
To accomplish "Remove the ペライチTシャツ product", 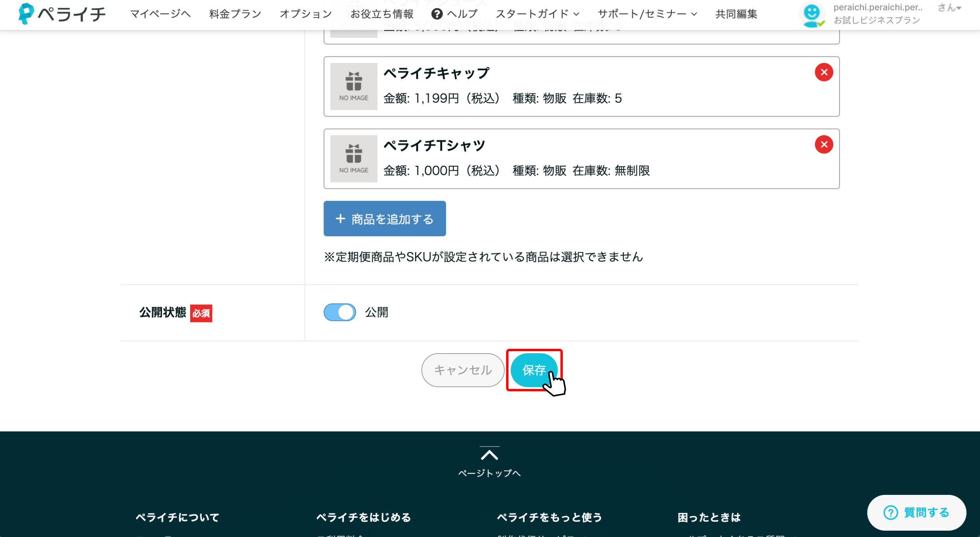I will [x=824, y=144].
